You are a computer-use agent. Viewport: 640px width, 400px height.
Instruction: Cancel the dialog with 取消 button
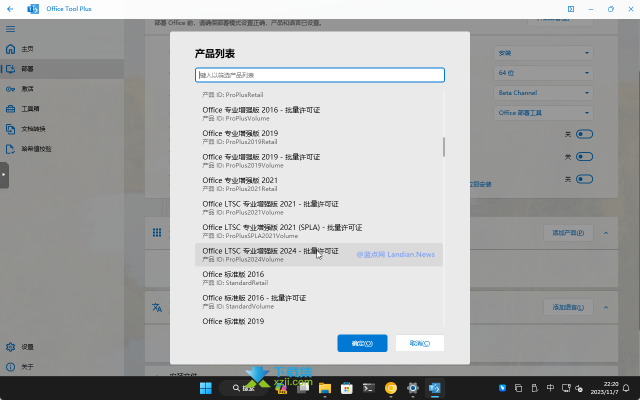pos(420,343)
